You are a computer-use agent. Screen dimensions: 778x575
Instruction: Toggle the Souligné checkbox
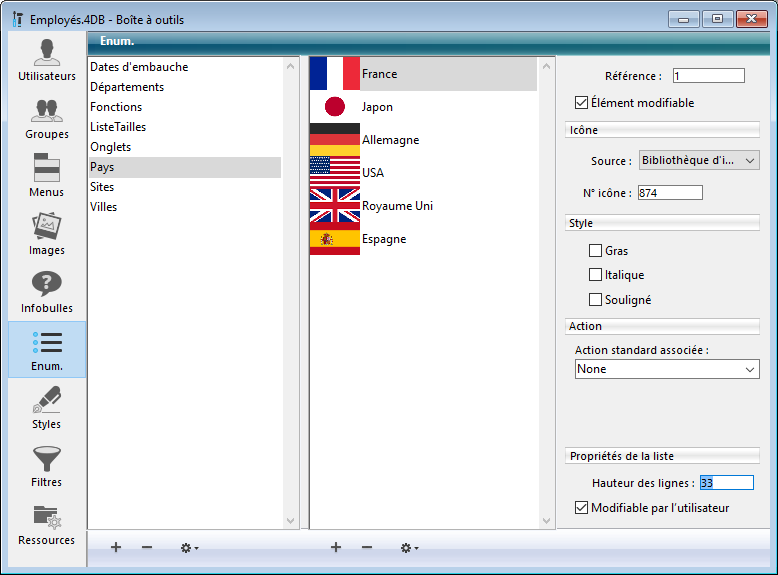pyautogui.click(x=596, y=300)
